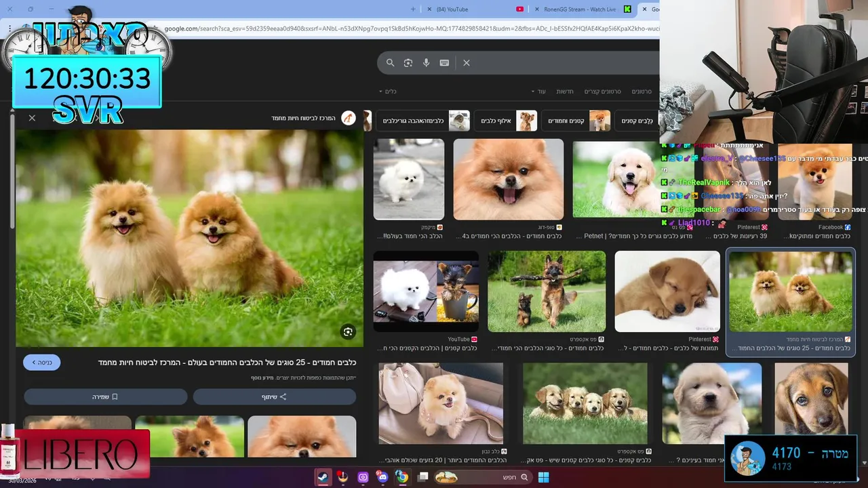Open the white fluffy Pomeranian thumbnail from מיקמק
Viewport: 868px width, 488px height.
click(409, 179)
